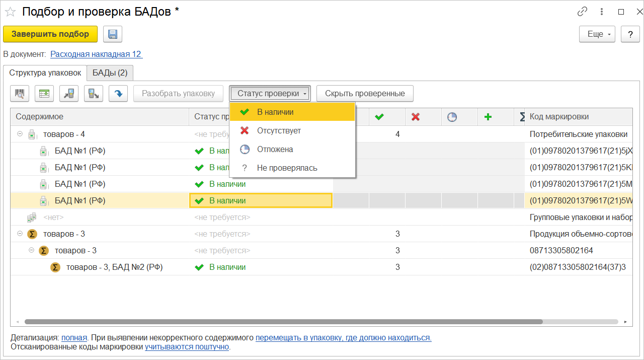Click the barcode search icon in toolbar
644x360 pixels.
click(x=20, y=94)
